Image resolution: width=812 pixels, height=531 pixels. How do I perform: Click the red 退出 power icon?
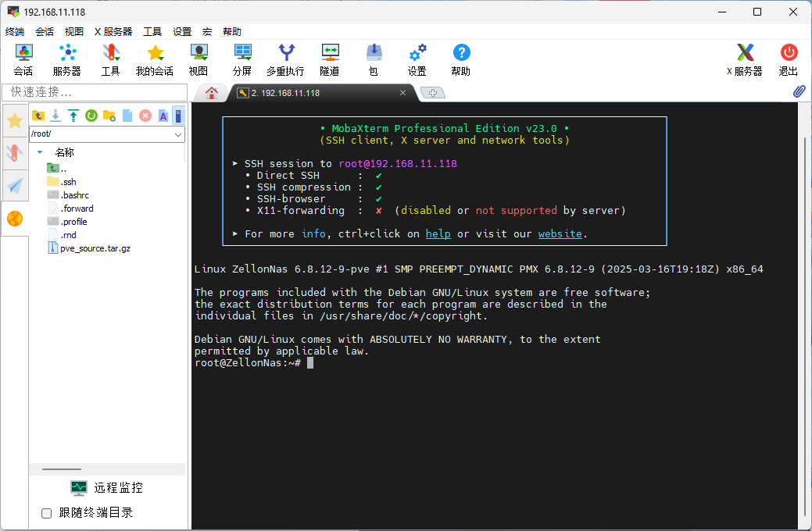click(789, 59)
